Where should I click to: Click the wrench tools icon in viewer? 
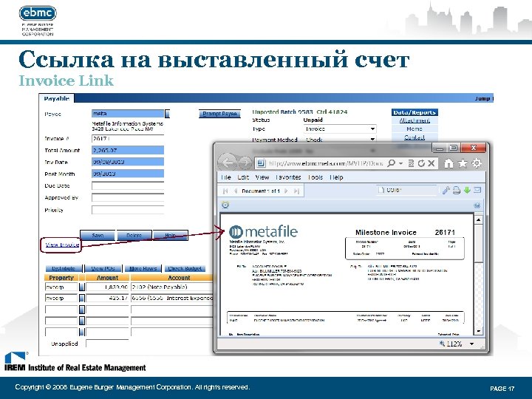[446, 191]
